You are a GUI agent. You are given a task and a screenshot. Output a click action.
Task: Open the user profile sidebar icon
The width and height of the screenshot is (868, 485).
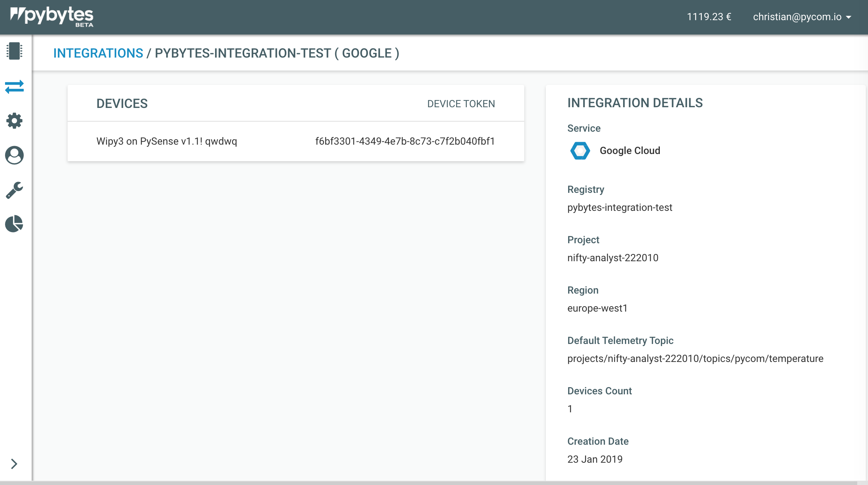point(14,155)
